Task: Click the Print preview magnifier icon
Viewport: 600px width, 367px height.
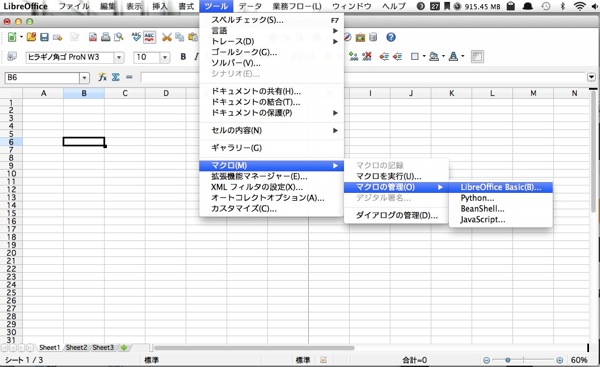Action: click(x=119, y=37)
